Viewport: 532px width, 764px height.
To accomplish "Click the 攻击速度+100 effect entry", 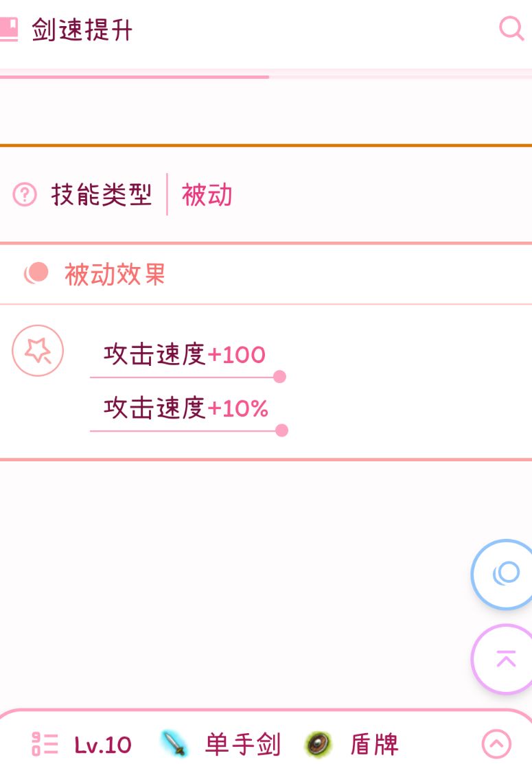I will tap(185, 355).
